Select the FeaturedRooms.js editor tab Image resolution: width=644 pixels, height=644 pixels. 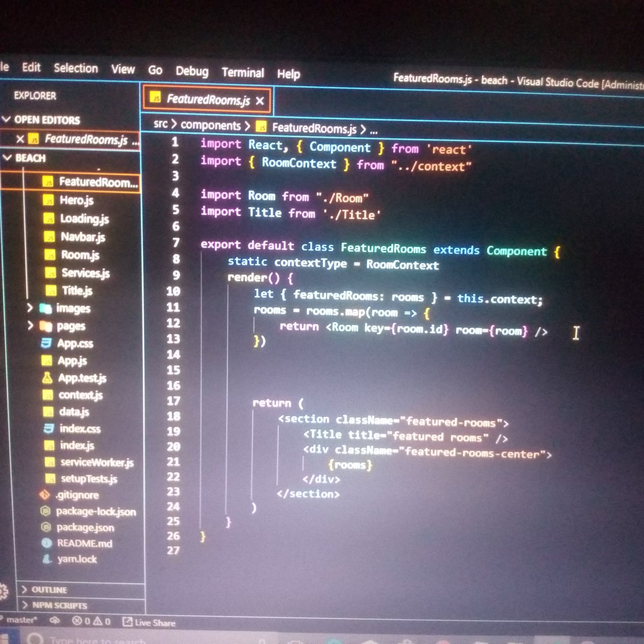pyautogui.click(x=208, y=100)
